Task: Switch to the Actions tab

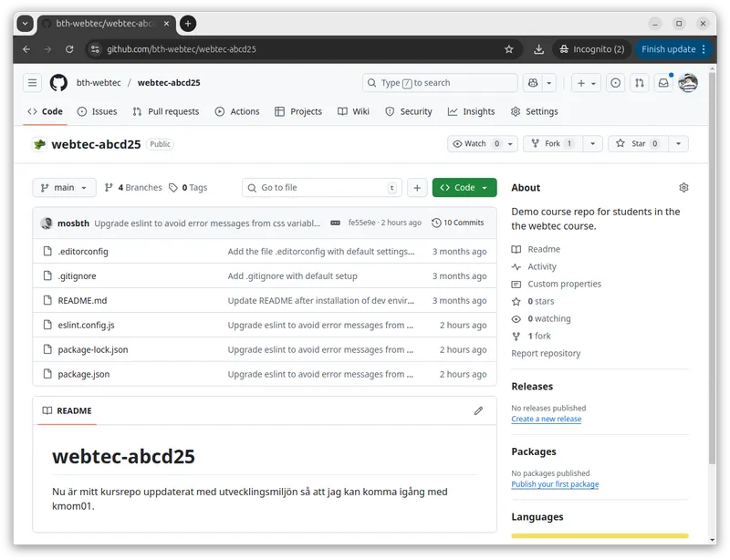Action: coord(237,111)
